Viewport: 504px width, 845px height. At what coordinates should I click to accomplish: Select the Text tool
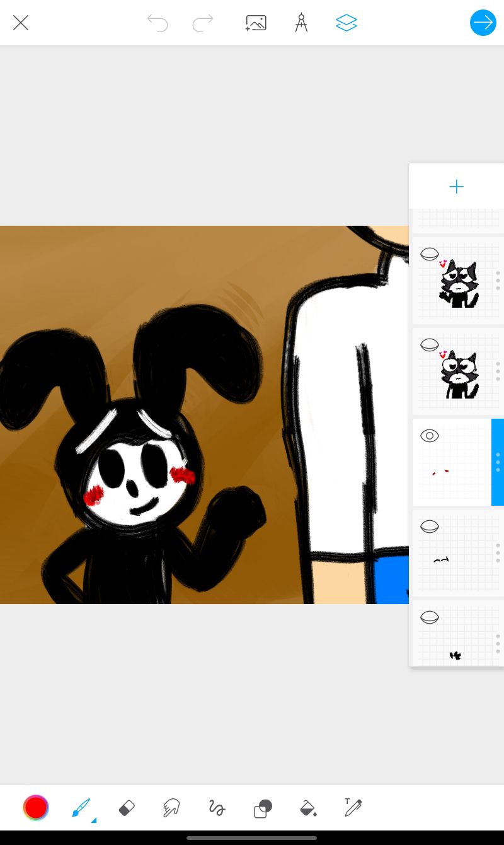coord(353,807)
